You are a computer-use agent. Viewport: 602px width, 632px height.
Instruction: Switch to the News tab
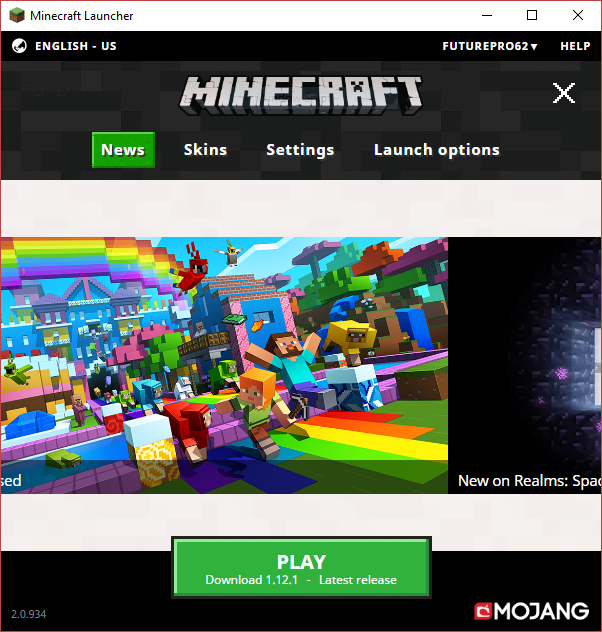click(x=123, y=150)
